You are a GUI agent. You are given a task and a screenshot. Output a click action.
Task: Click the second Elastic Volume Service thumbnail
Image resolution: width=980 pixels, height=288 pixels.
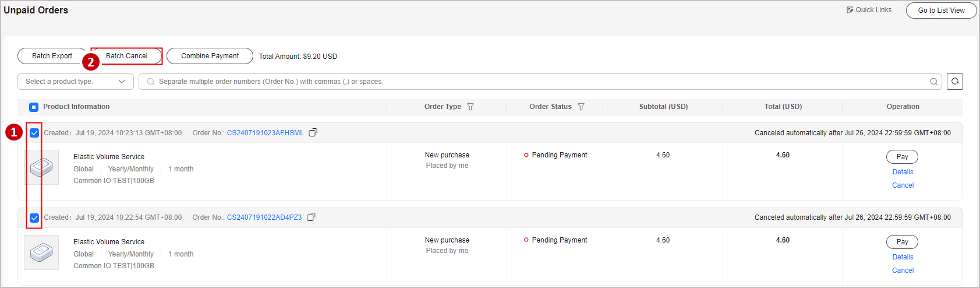click(x=41, y=252)
